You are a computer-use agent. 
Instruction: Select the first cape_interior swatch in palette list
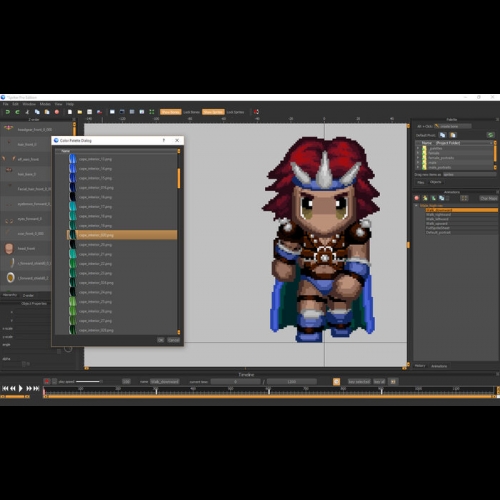73,159
